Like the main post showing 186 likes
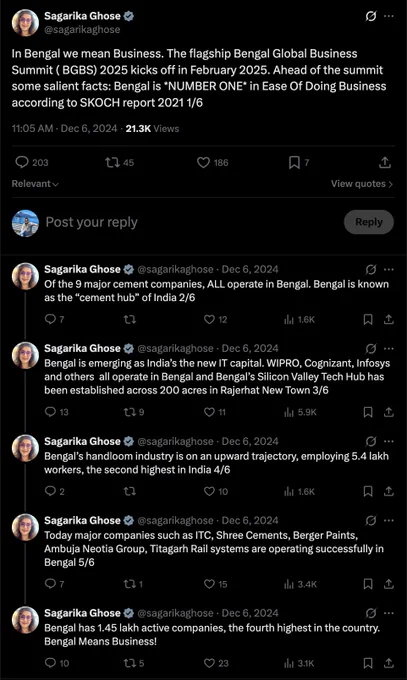Image resolution: width=407 pixels, height=680 pixels. coord(203,163)
